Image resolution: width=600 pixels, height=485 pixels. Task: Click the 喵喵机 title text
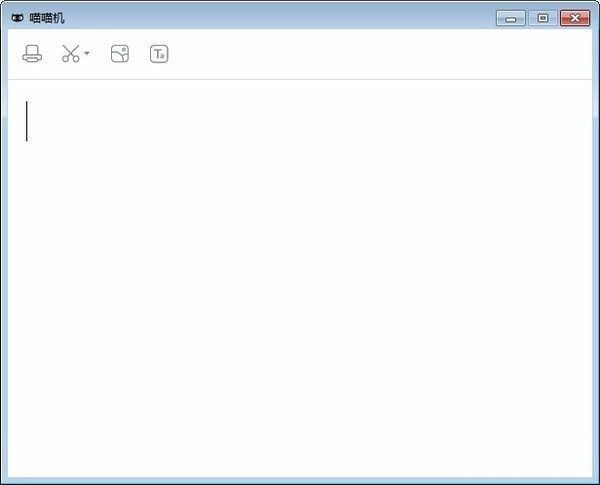coord(47,18)
